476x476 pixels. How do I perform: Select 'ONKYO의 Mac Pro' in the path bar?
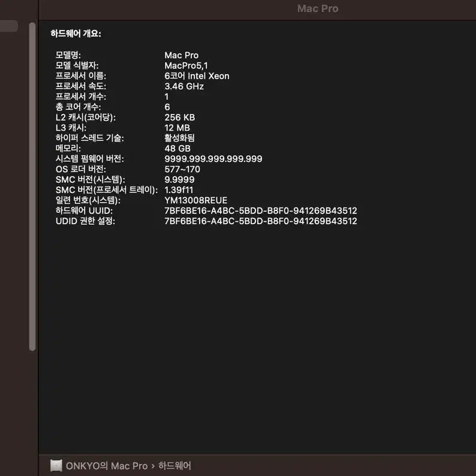click(107, 466)
